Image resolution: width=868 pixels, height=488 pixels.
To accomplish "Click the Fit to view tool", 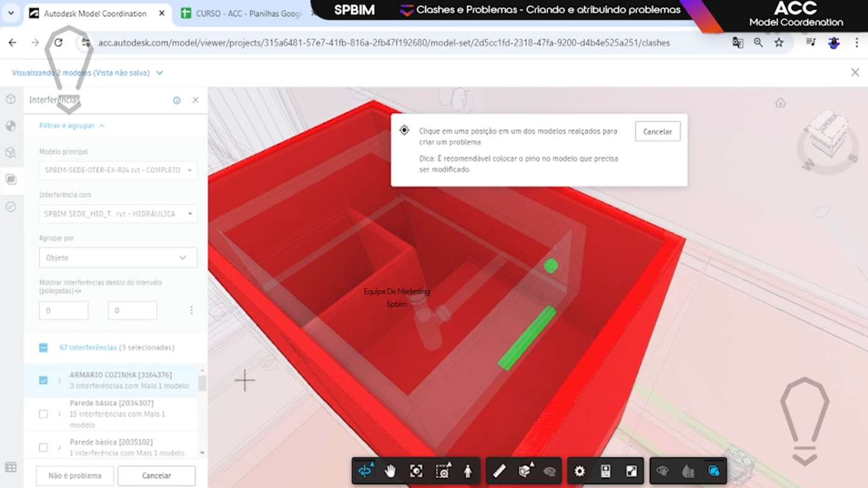I will [416, 471].
